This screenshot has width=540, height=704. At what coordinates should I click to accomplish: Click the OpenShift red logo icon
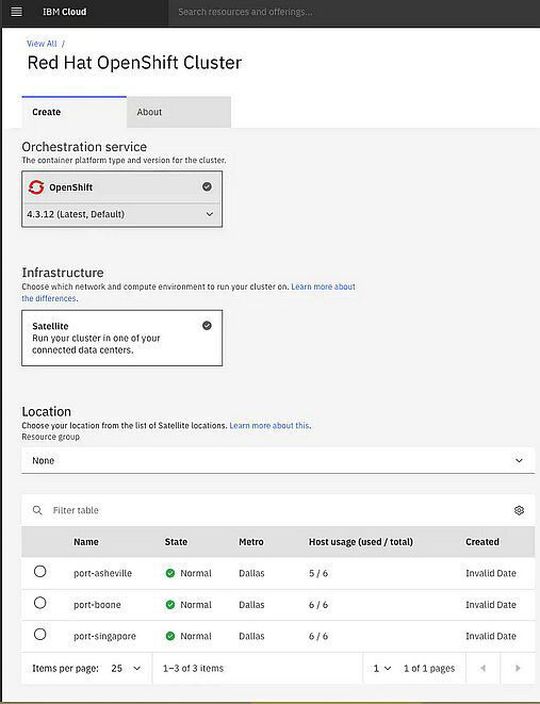pos(36,187)
